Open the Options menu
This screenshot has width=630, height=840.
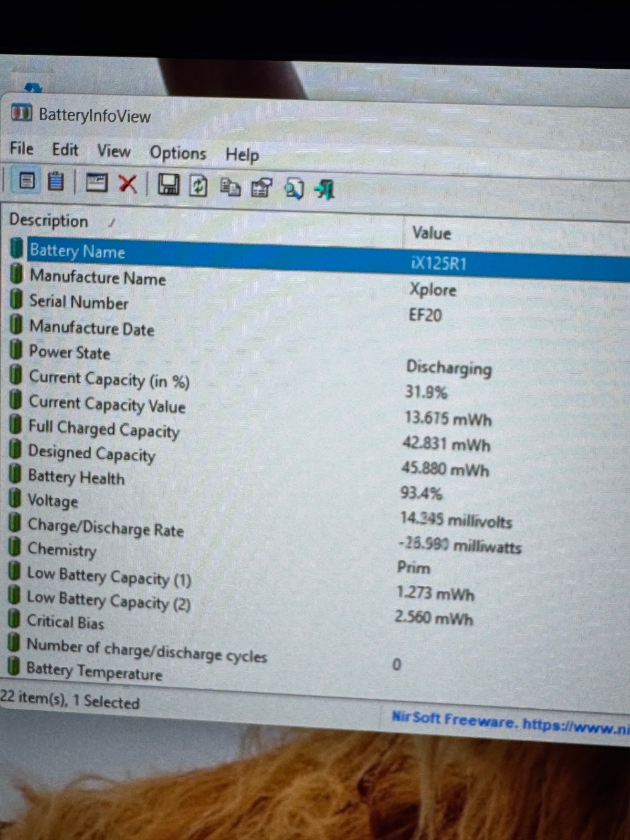tap(178, 153)
